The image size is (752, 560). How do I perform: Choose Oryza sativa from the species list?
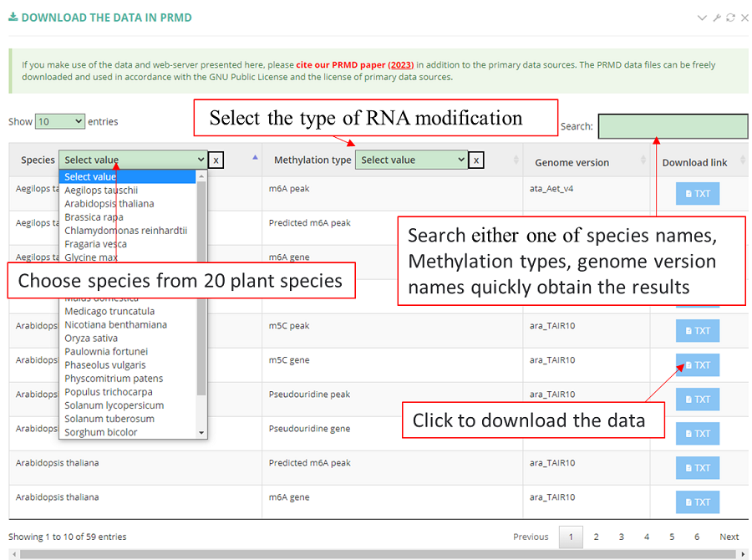(x=91, y=338)
